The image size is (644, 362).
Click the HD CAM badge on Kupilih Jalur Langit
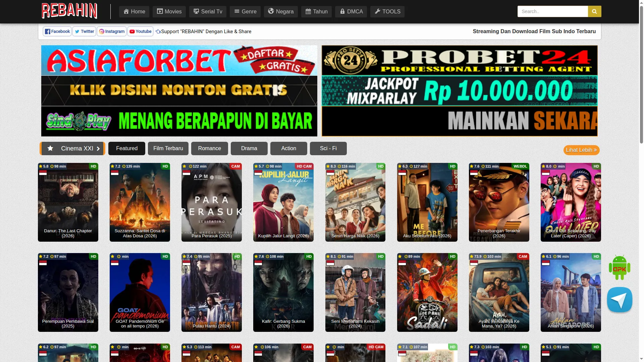[304, 166]
